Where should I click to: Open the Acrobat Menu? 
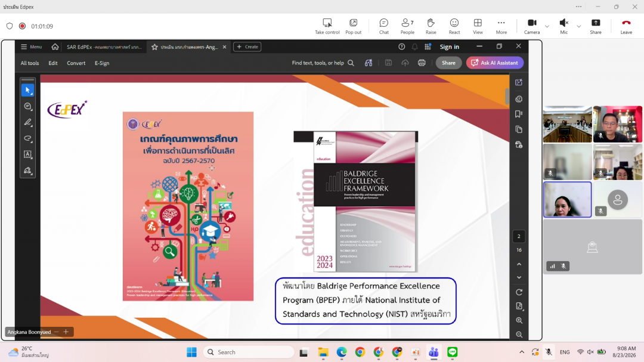[31, 47]
